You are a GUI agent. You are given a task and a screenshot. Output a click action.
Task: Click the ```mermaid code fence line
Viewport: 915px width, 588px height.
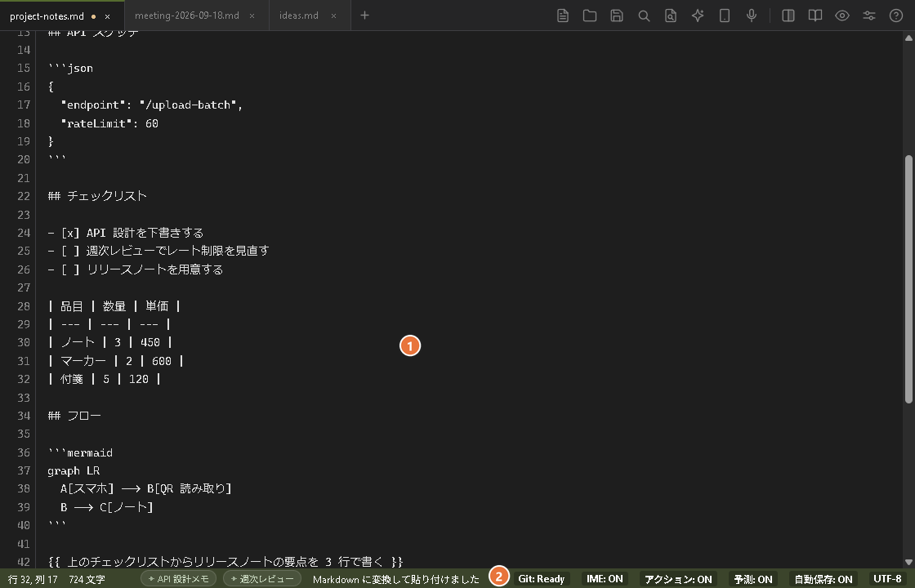pyautogui.click(x=80, y=452)
